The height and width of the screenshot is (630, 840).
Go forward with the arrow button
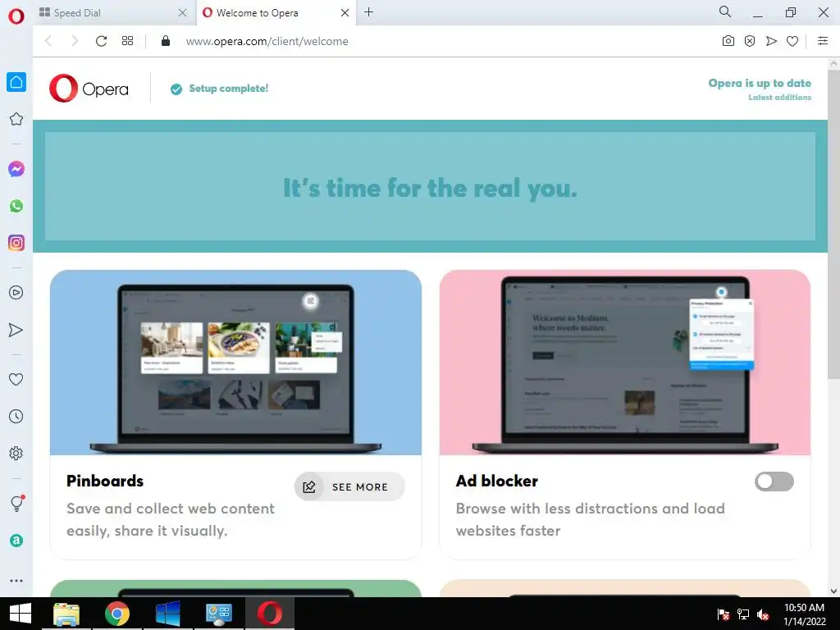click(x=75, y=41)
